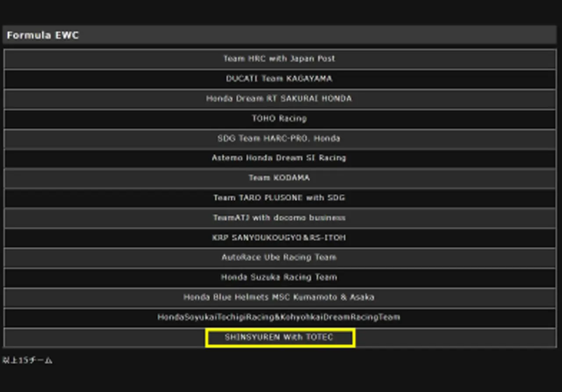Image resolution: width=562 pixels, height=392 pixels.
Task: Select Astemo Honda Dream SI Racing row
Action: point(280,158)
